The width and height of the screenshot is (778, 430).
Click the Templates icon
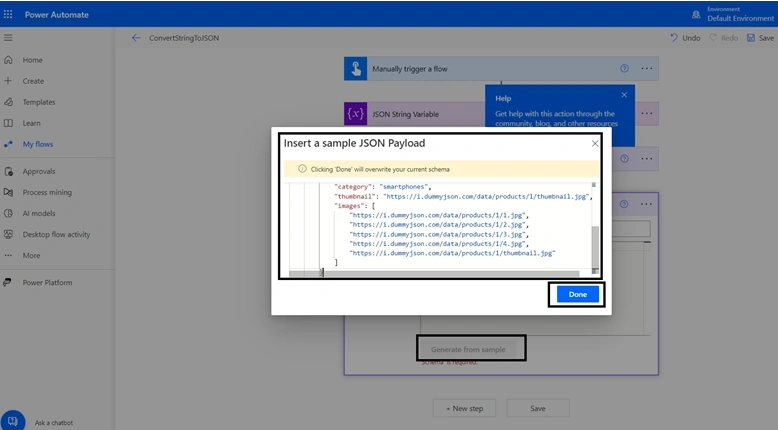[x=8, y=102]
